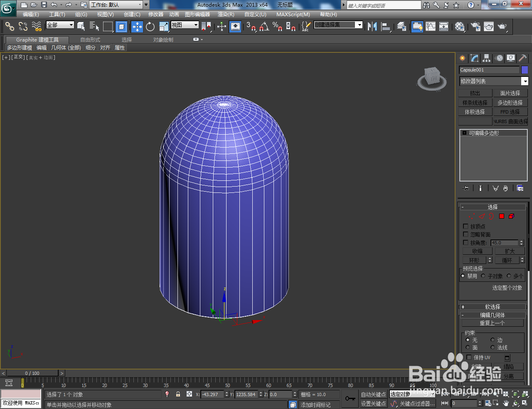Click the teapot Render Setup icon

pos(475,27)
